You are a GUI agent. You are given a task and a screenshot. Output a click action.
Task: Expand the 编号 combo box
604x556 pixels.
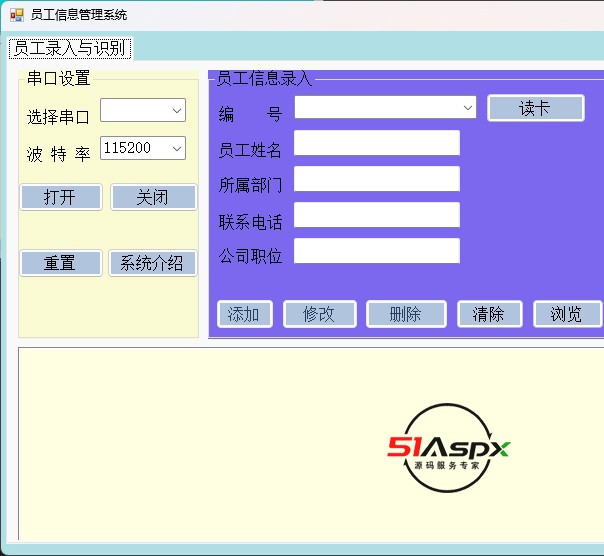tap(385, 107)
